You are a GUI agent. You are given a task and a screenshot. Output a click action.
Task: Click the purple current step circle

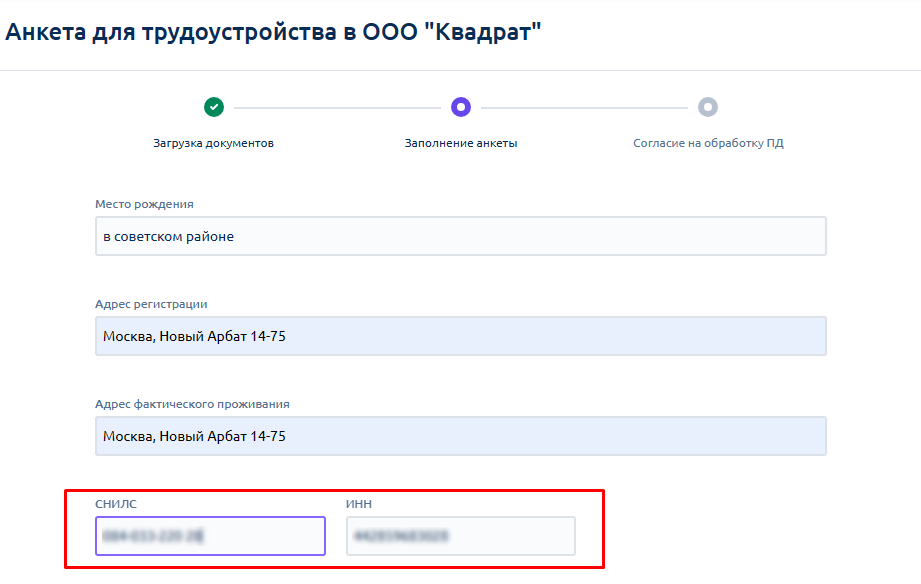pos(461,107)
